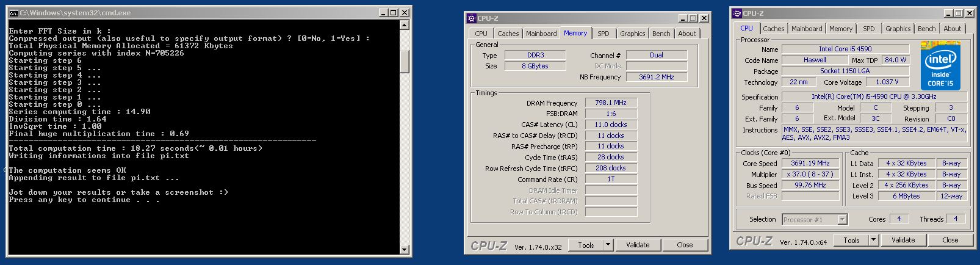The width and height of the screenshot is (980, 265).
Task: Click Bus Speed value 99.76 MHz
Action: pyautogui.click(x=810, y=185)
